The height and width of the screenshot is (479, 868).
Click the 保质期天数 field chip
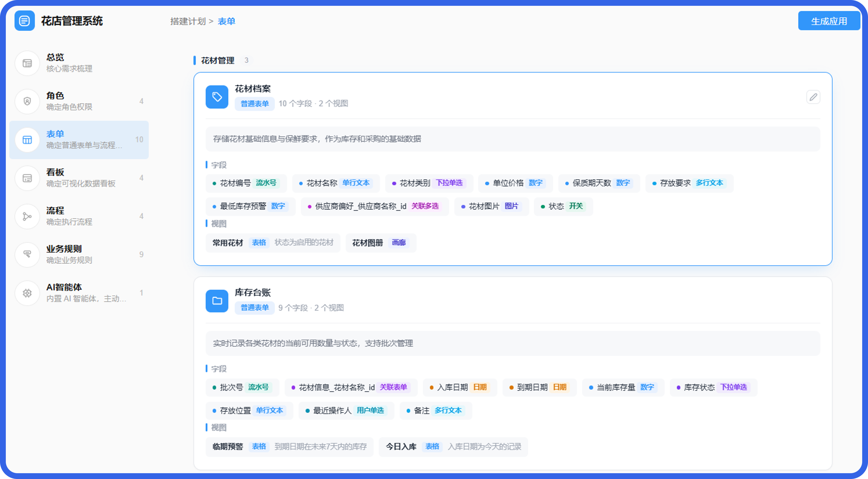599,183
